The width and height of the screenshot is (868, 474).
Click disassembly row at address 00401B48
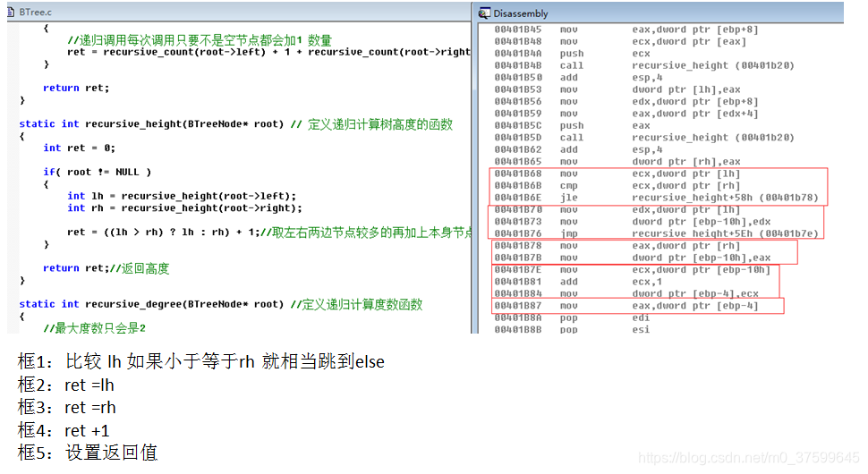[x=620, y=41]
